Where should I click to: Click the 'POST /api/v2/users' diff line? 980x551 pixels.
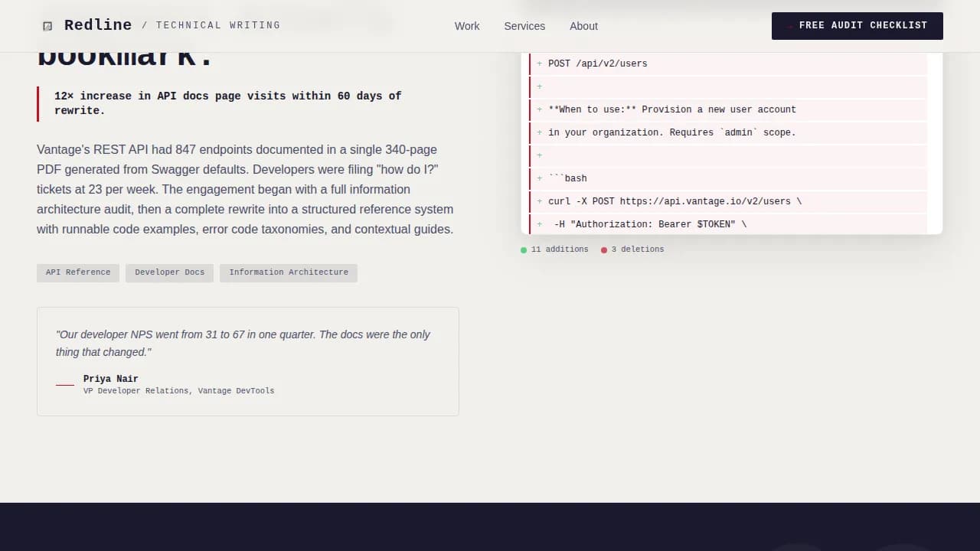[728, 64]
